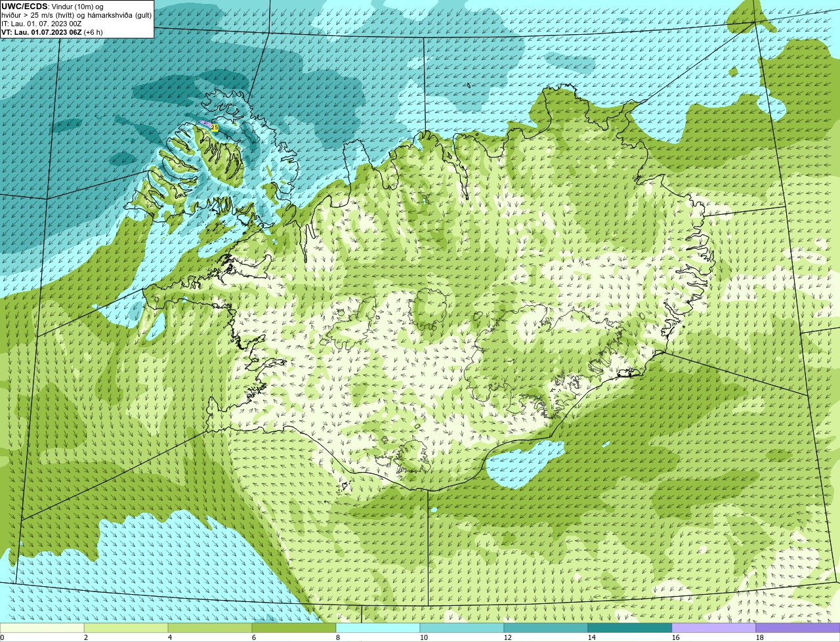The width and height of the screenshot is (840, 642).
Task: Click the 'hviður > 25 m/s (hvítt)' description line
Action: pyautogui.click(x=77, y=15)
